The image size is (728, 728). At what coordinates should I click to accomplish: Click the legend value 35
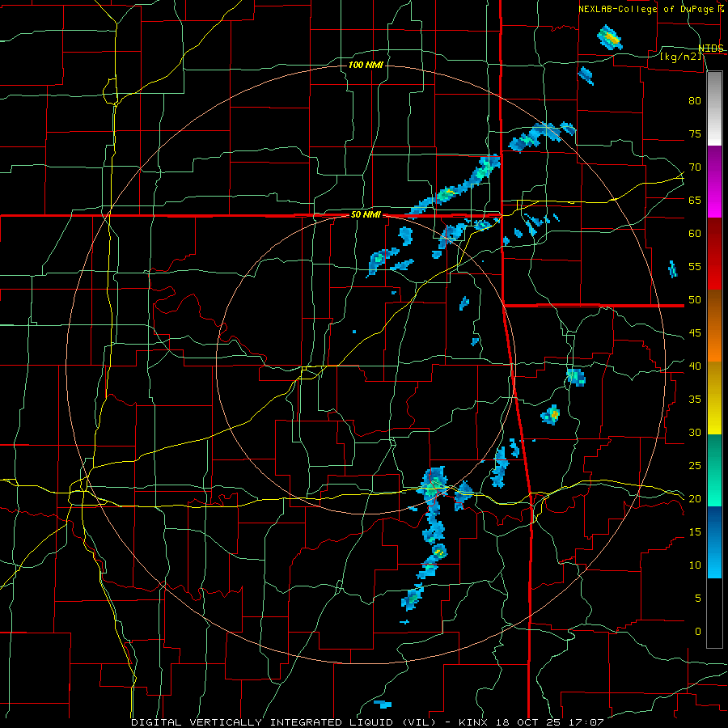695,400
